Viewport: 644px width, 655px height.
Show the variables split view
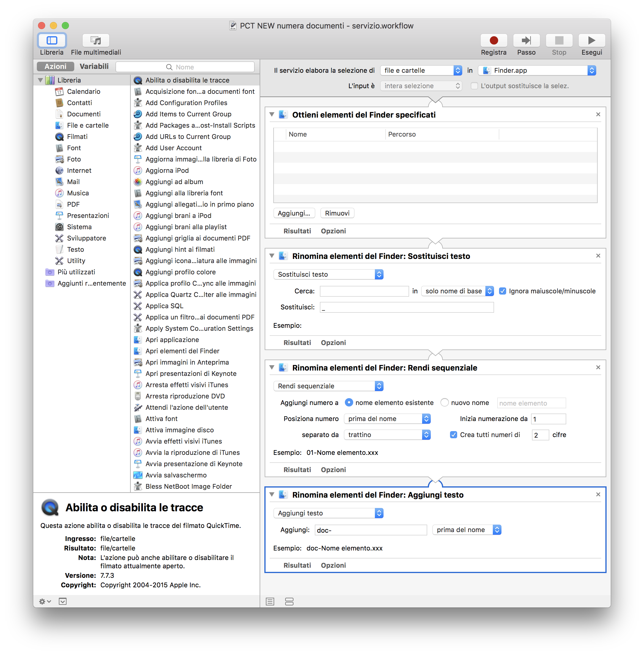[289, 602]
